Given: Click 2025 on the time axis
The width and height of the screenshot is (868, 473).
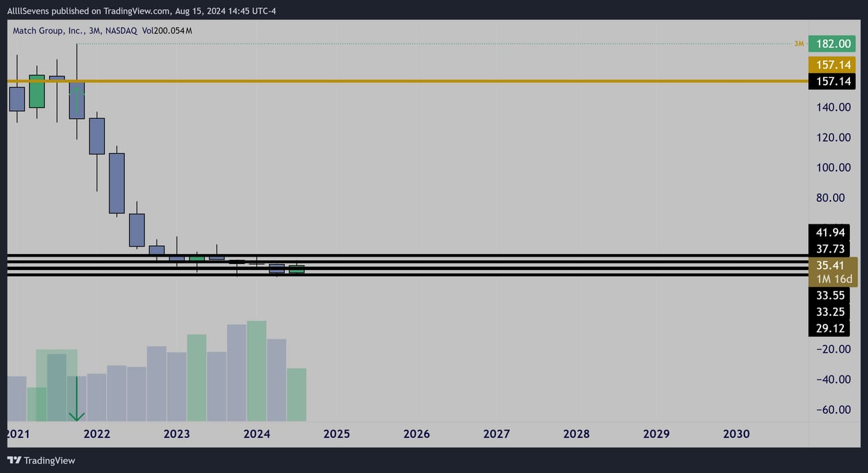Looking at the screenshot, I should click(337, 434).
